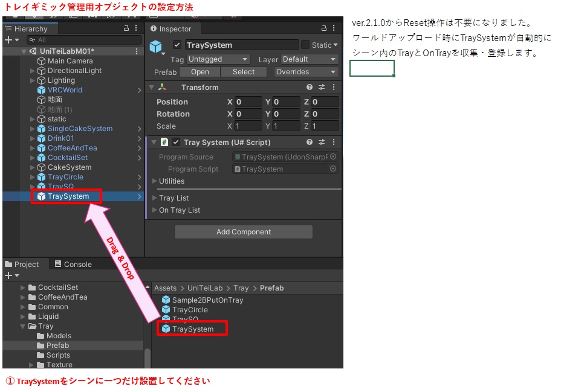Open Tray System script more options menu
The image size is (561, 392).
[334, 142]
